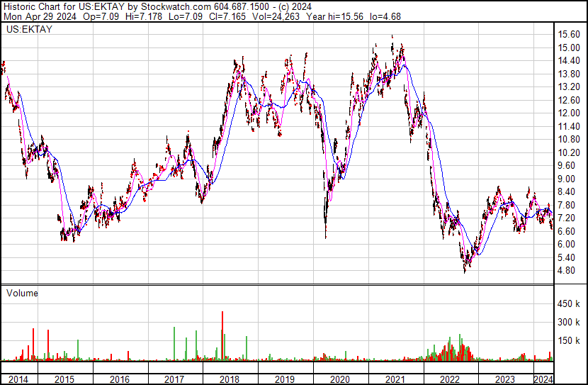Image resolution: width=588 pixels, height=385 pixels.
Task: Click the Lo=7.09 low price value
Action: [186, 16]
